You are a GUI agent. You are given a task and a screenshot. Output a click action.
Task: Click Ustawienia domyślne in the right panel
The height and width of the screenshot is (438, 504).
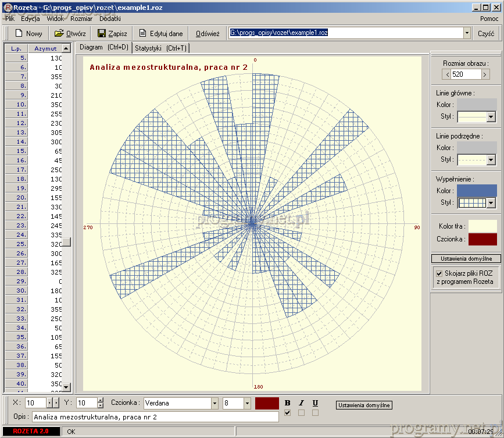466,258
